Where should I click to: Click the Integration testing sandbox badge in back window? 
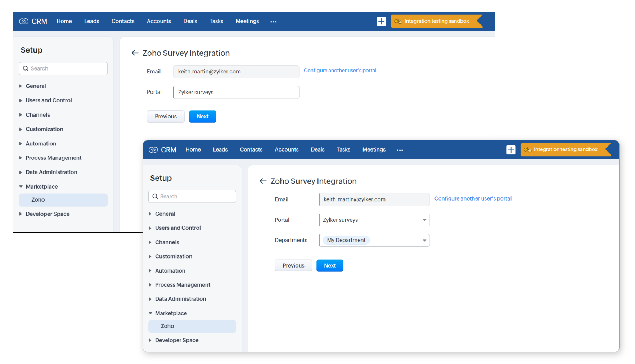pos(437,21)
